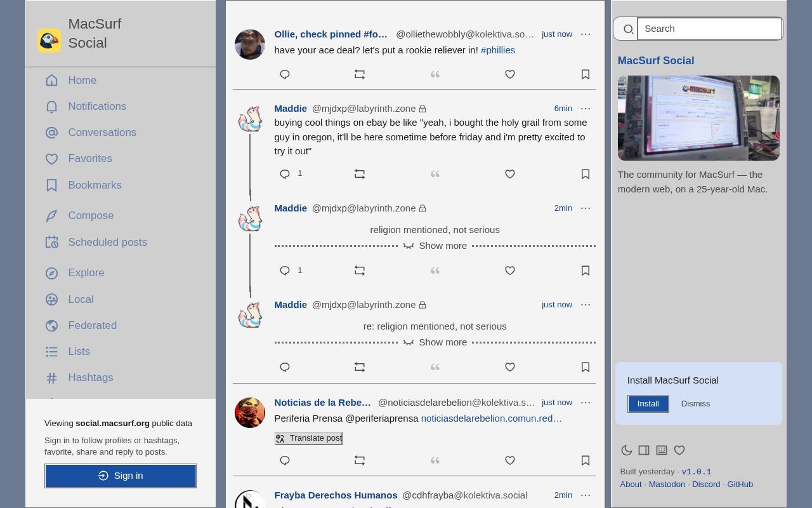Reply to Maddie's ebay holy grail post
The image size is (812, 508).
pyautogui.click(x=285, y=174)
